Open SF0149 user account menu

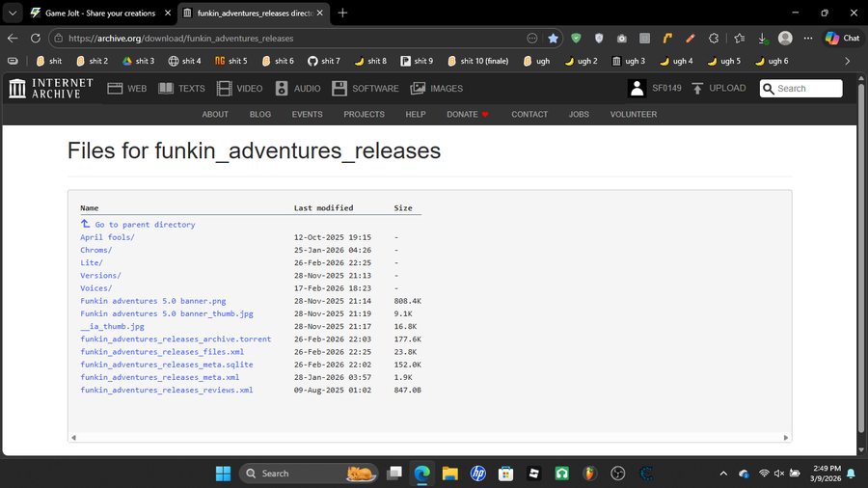point(654,88)
